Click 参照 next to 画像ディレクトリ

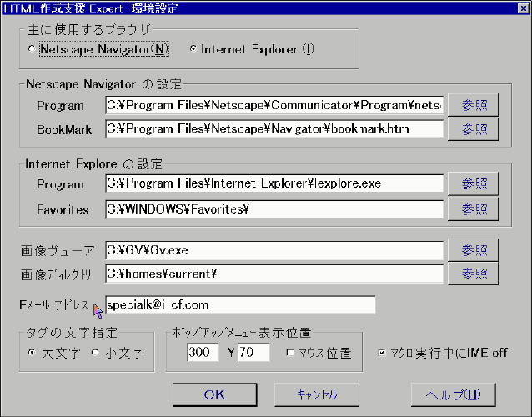click(474, 274)
